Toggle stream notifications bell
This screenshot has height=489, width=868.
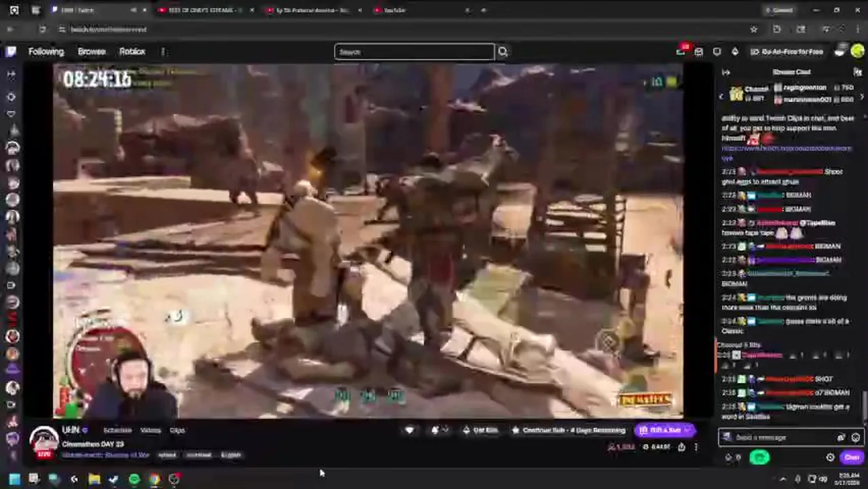point(439,430)
